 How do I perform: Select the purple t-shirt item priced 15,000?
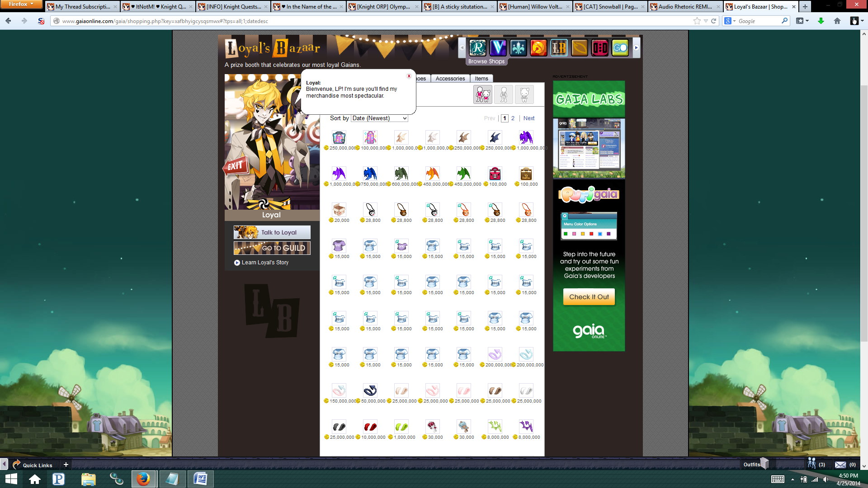coord(339,245)
